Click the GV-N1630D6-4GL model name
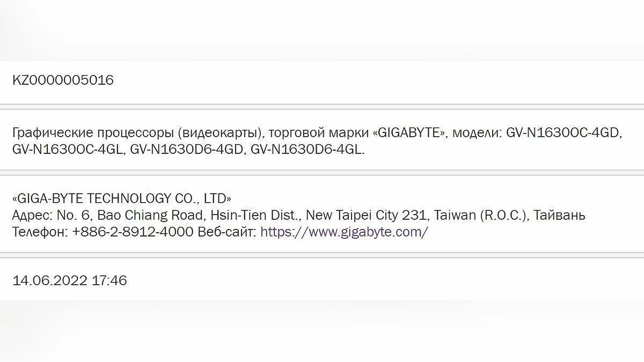This screenshot has height=362, width=644. coord(307,150)
